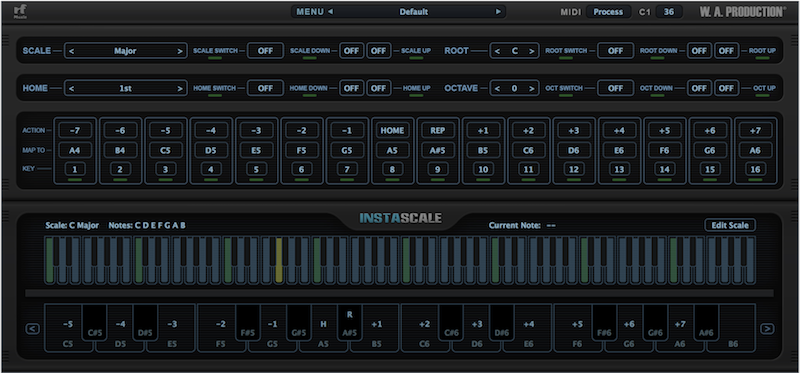This screenshot has height=373, width=800.
Task: Click the C#5 black key
Action: pos(94,323)
